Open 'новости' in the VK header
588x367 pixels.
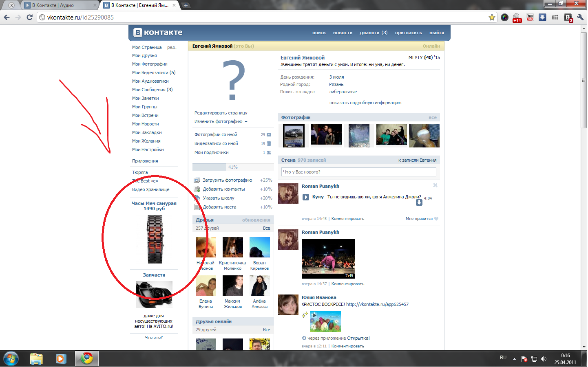(343, 33)
